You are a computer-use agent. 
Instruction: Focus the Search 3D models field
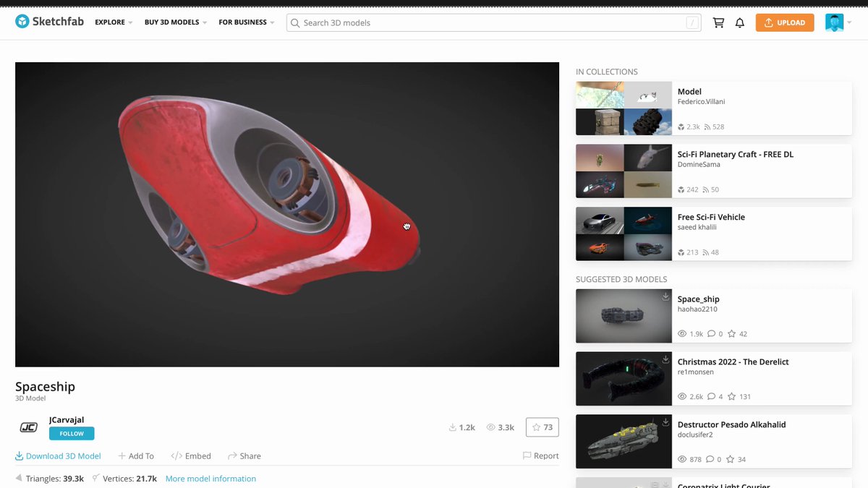point(494,22)
